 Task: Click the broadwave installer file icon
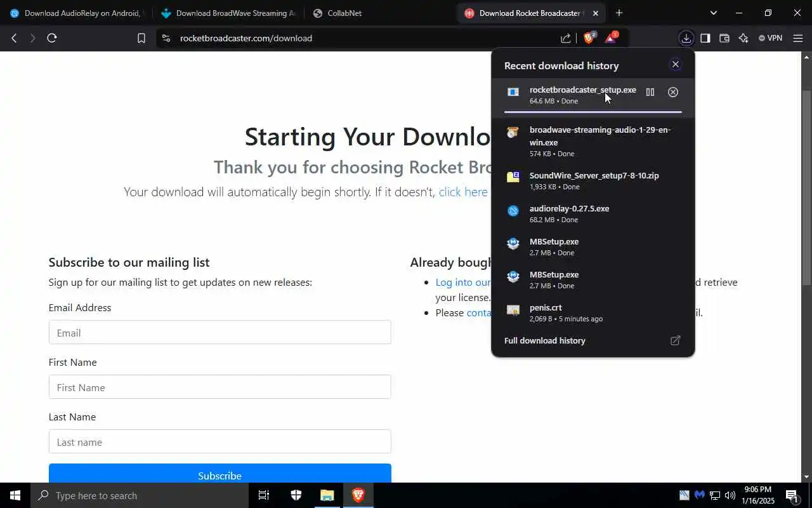click(x=513, y=132)
